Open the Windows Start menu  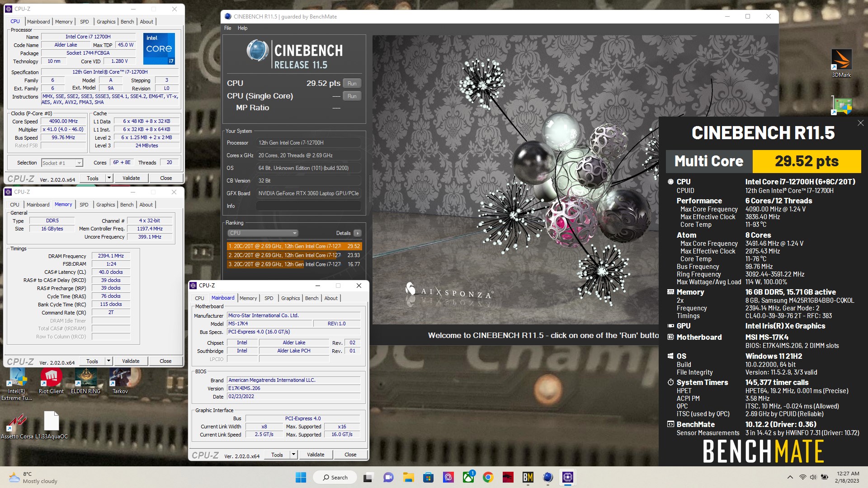(301, 477)
